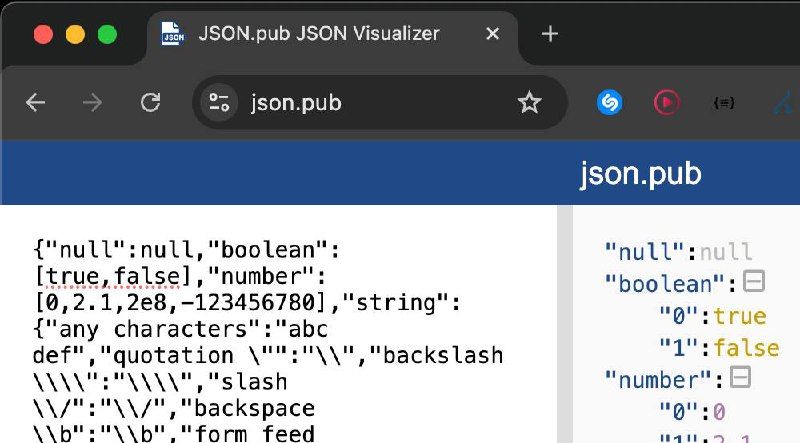The width and height of the screenshot is (800, 443).
Task: Click the green macOS fullscreen button
Action: [107, 35]
